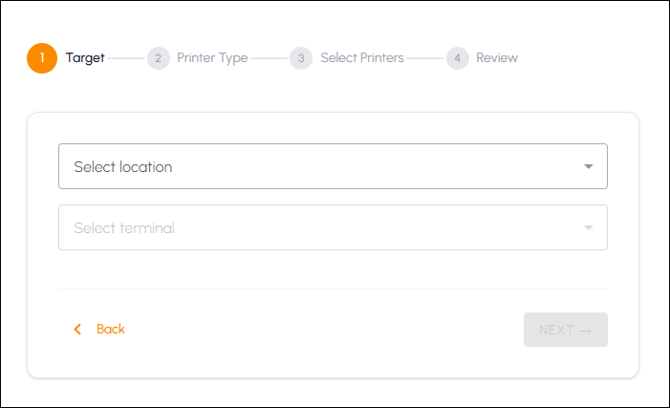Image resolution: width=670 pixels, height=408 pixels.
Task: Expand the Select terminal dropdown arrow
Action: tap(588, 228)
